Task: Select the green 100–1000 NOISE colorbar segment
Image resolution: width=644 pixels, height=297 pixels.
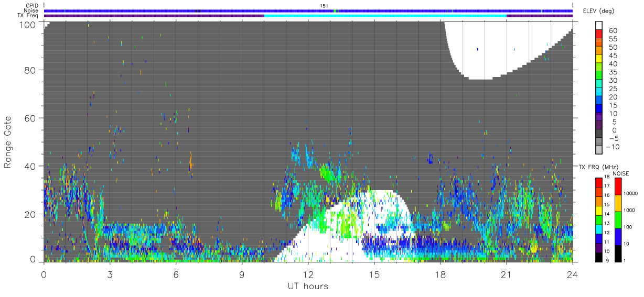Action: point(618,219)
